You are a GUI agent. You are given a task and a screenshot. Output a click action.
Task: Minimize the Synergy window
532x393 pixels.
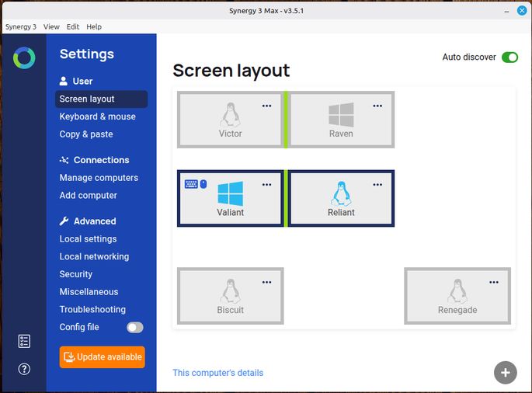tap(506, 11)
